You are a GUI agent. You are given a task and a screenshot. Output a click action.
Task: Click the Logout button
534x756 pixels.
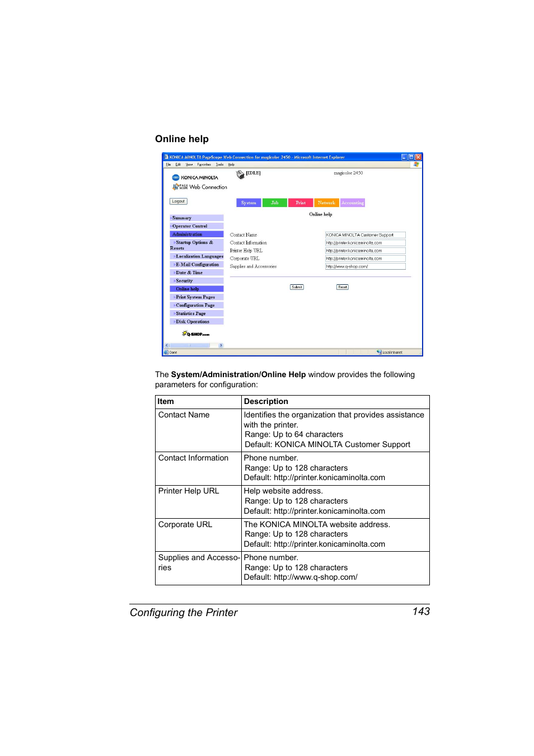(179, 201)
